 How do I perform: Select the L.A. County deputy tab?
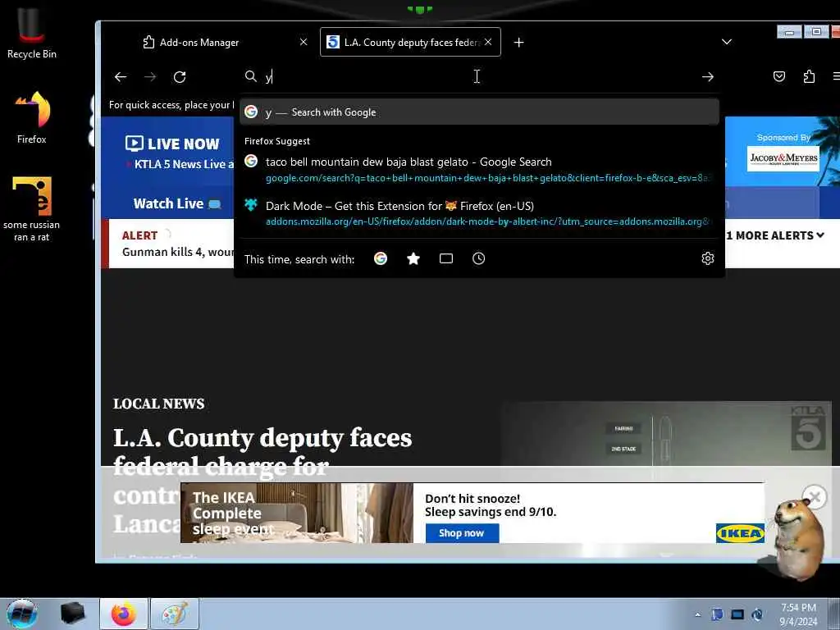(x=410, y=43)
